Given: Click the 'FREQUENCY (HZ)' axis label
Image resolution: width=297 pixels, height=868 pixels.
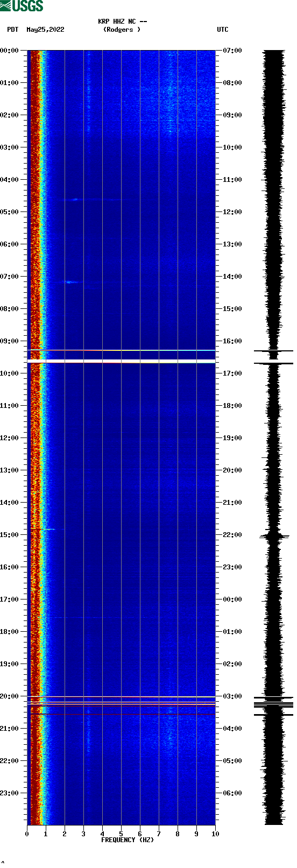Looking at the screenshot, I should pos(128,840).
